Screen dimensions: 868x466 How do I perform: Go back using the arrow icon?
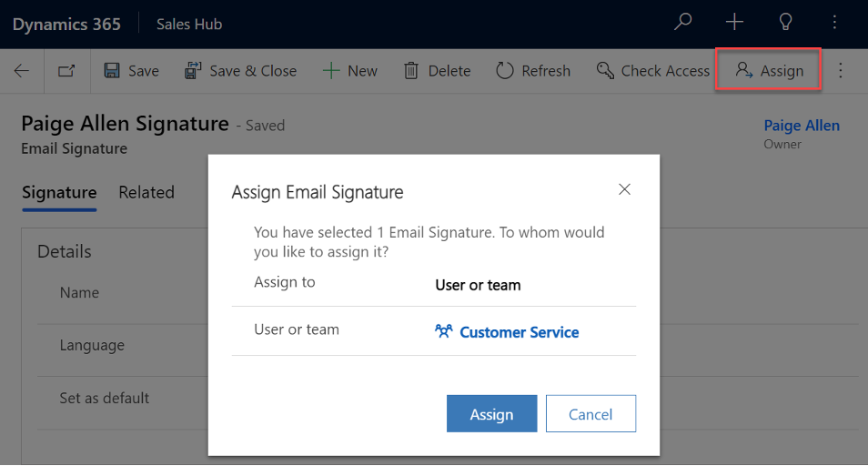click(x=22, y=71)
